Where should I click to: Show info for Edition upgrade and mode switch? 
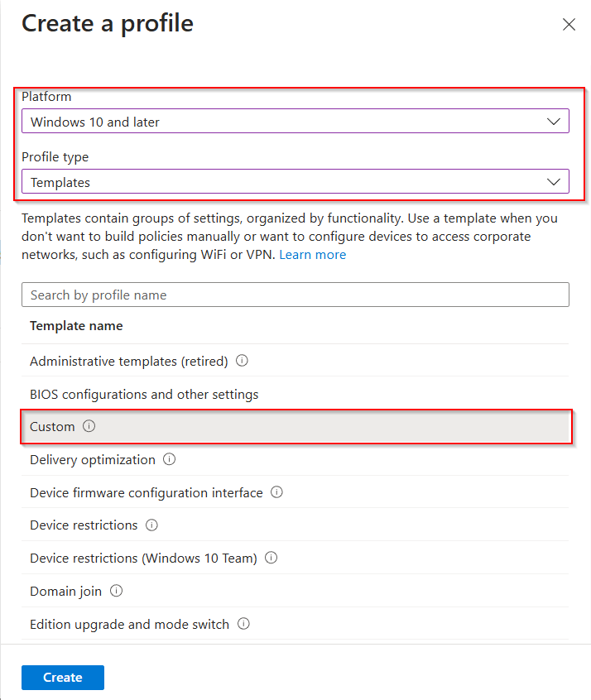243,624
